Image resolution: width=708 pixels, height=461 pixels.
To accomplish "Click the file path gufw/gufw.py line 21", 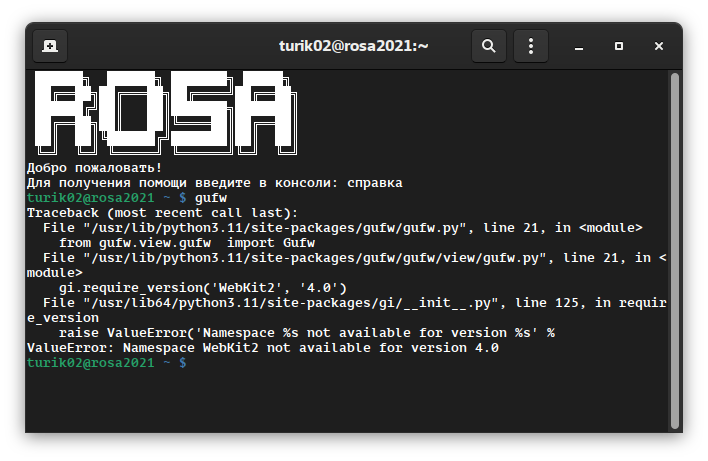I will tap(343, 228).
